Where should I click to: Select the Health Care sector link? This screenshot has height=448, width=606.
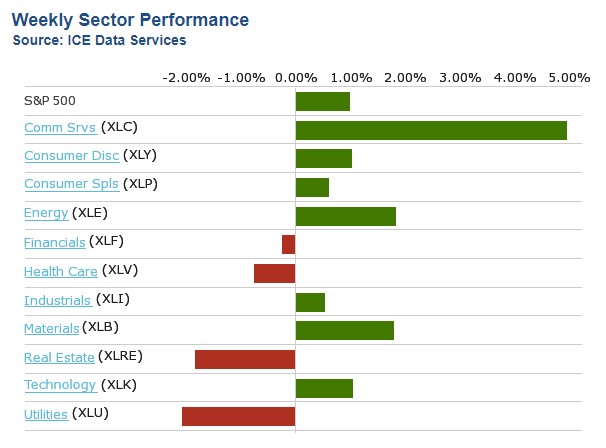pos(60,271)
